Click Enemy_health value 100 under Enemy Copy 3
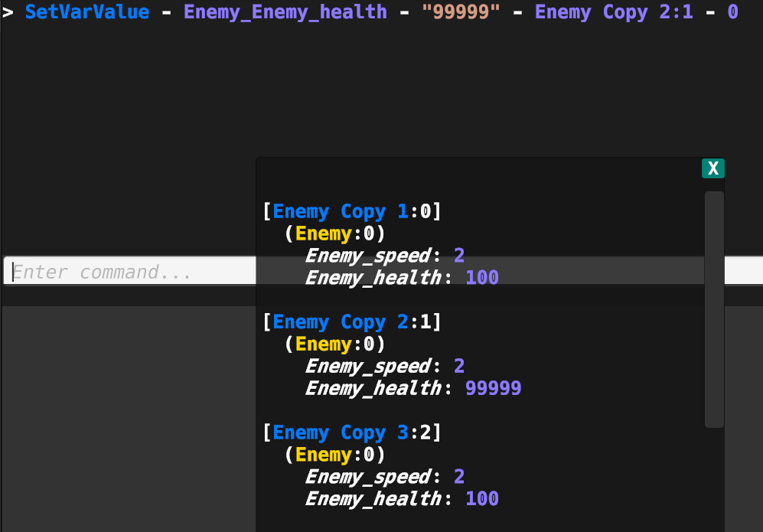Image resolution: width=763 pixels, height=532 pixels. pyautogui.click(x=481, y=498)
